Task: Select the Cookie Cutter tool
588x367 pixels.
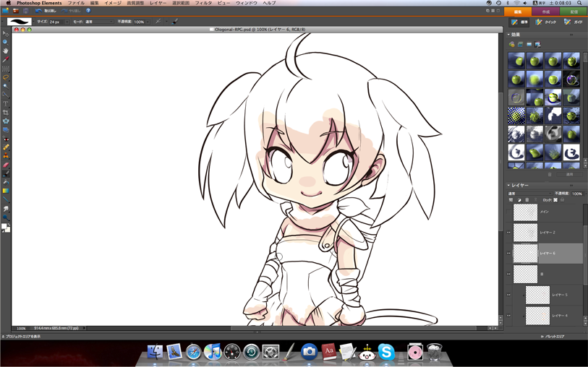Action: (6, 121)
